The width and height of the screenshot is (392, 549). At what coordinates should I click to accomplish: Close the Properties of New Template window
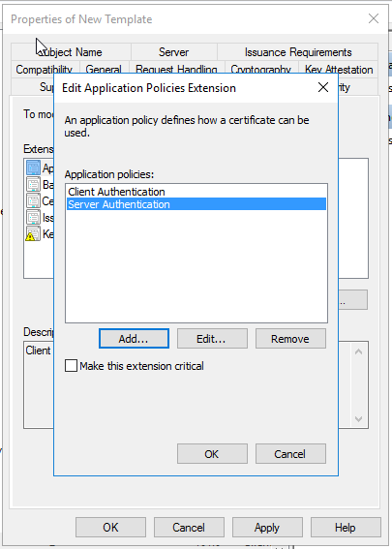(374, 18)
